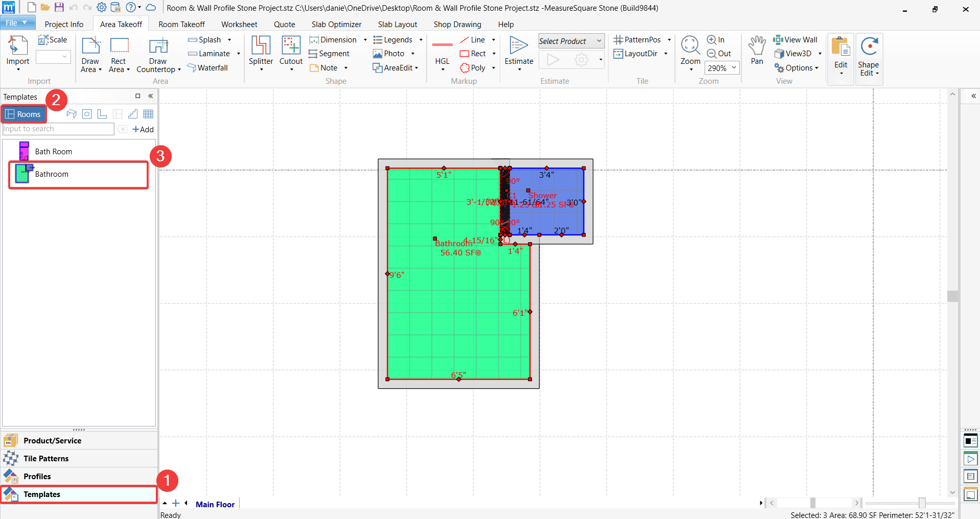
Task: Activate the Pan hand tool
Action: pos(757,50)
